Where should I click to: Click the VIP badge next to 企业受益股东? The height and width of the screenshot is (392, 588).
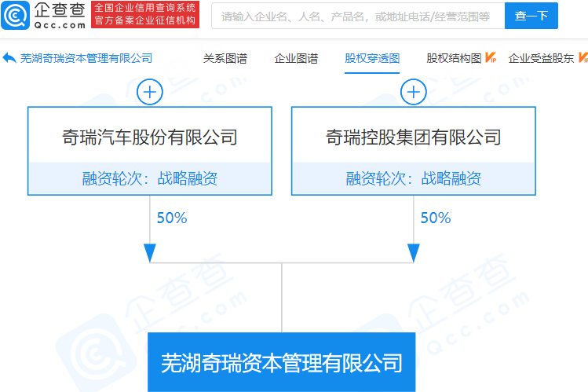click(x=583, y=58)
